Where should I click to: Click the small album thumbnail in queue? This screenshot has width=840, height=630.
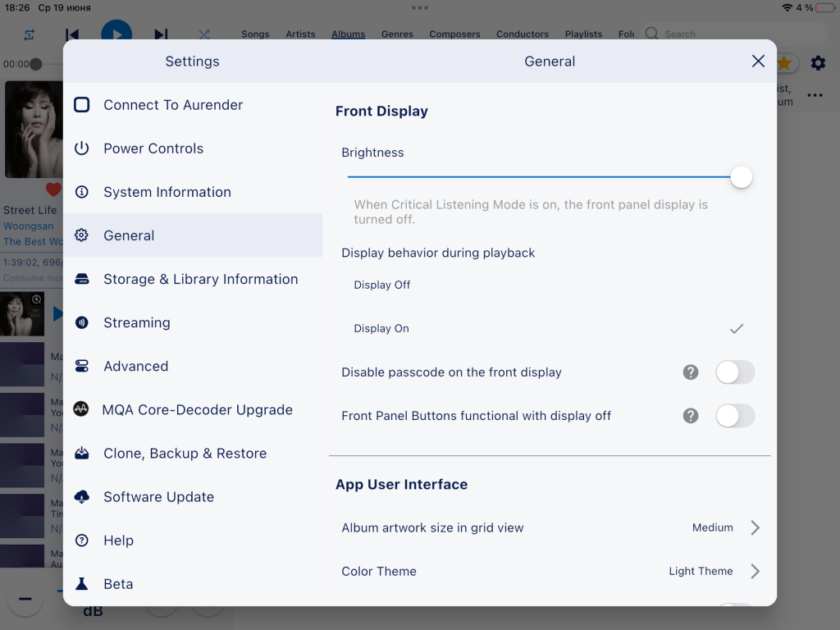(22, 314)
